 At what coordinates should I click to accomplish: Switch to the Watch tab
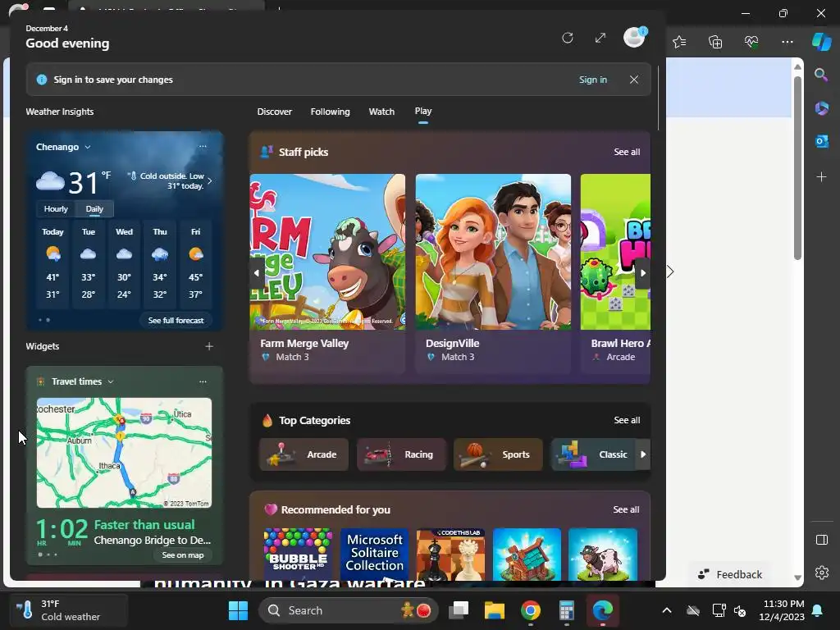coord(381,112)
